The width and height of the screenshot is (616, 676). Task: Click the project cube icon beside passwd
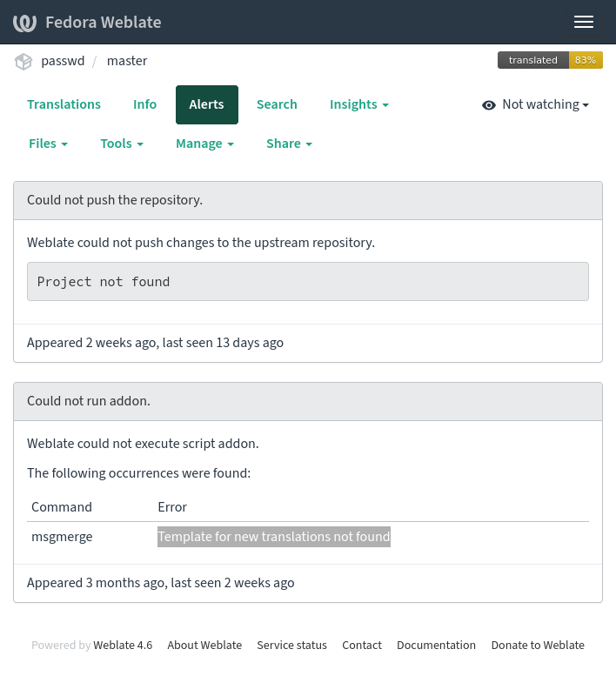23,61
